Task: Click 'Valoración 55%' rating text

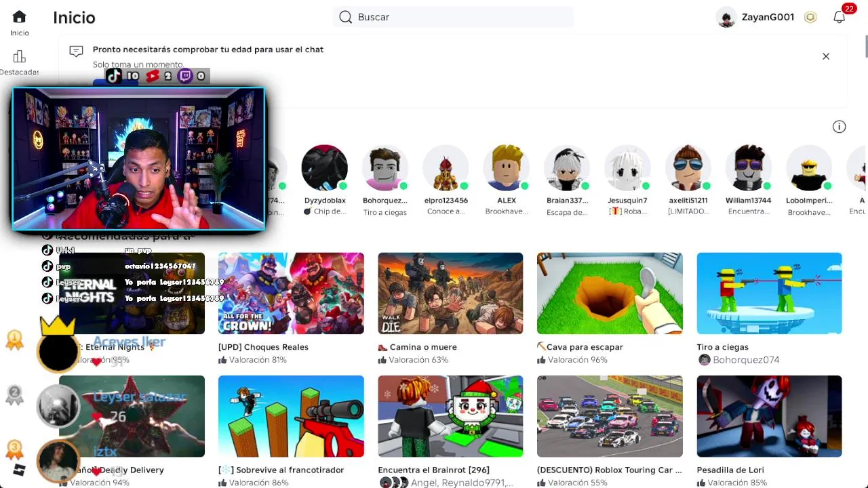Action: (x=578, y=483)
